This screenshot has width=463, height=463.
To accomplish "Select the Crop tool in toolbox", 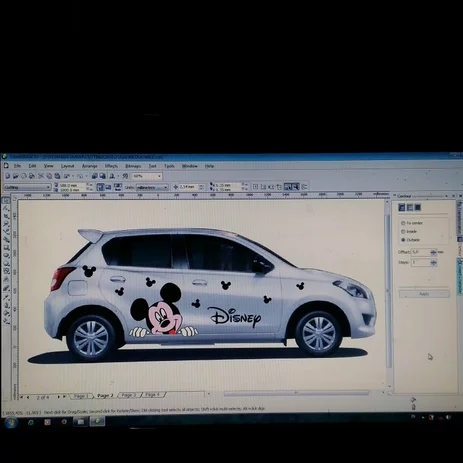I will tap(6, 216).
